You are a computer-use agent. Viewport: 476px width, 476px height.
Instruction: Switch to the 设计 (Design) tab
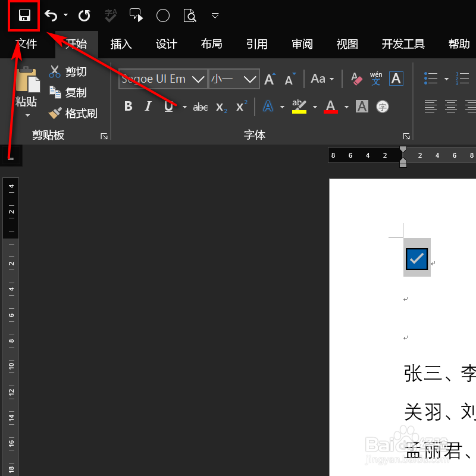(167, 44)
